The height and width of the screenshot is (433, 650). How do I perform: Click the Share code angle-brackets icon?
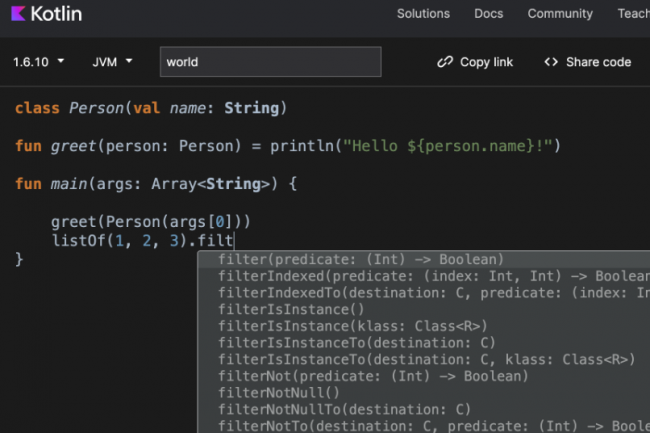(551, 62)
